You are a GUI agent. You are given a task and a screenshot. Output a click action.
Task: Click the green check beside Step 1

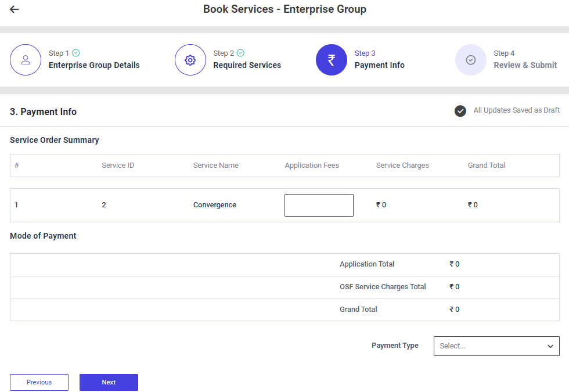(x=76, y=53)
